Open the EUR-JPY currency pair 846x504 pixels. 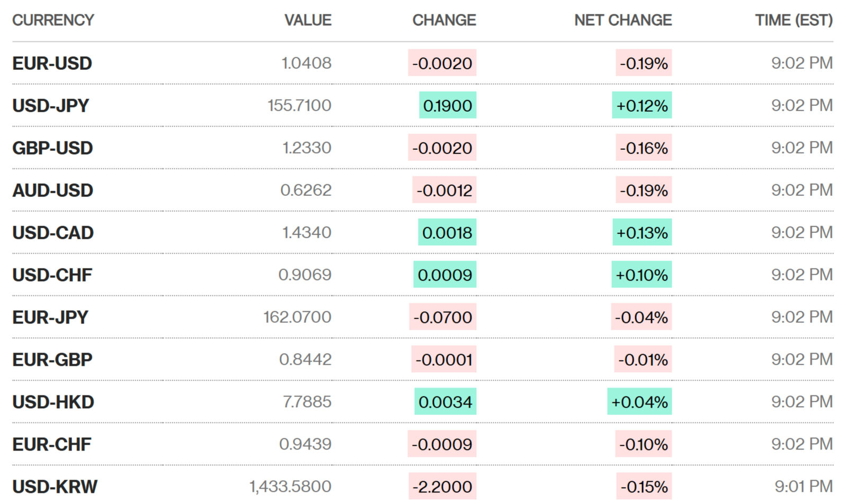(x=50, y=318)
